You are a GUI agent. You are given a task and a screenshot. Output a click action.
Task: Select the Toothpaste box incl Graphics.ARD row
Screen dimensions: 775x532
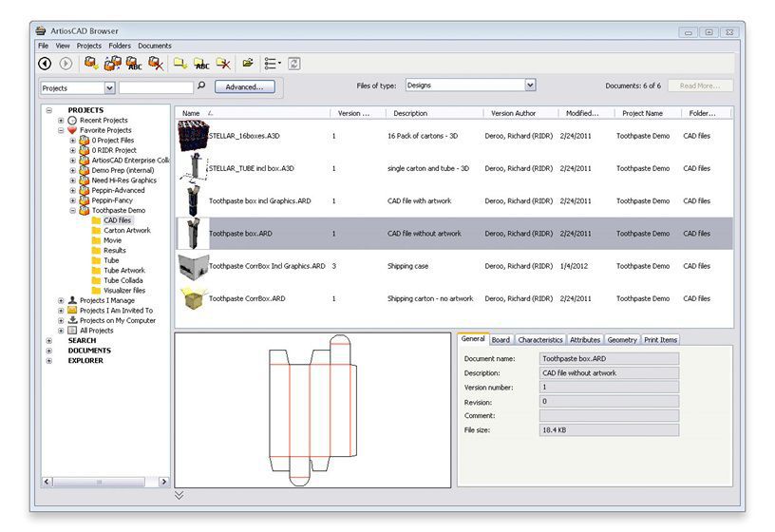pos(454,200)
